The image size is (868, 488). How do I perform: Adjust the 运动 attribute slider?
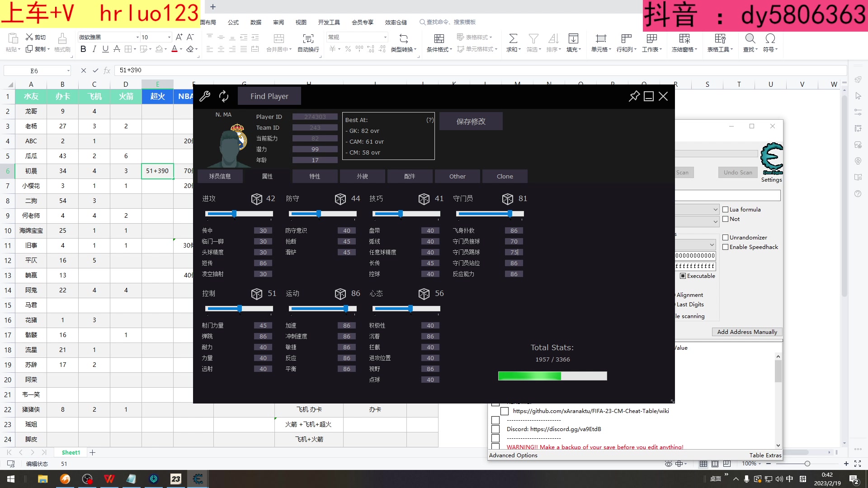tap(323, 309)
